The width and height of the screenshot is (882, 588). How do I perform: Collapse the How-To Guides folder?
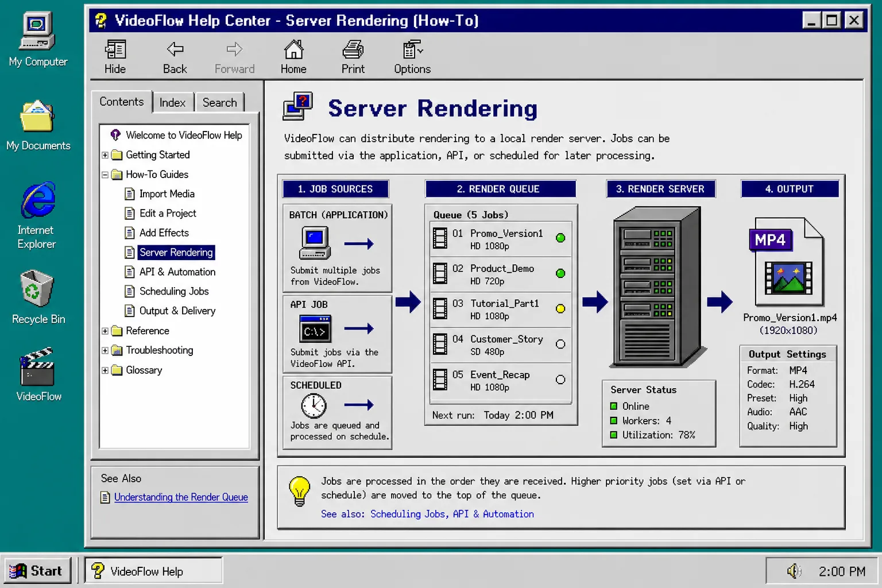point(105,175)
